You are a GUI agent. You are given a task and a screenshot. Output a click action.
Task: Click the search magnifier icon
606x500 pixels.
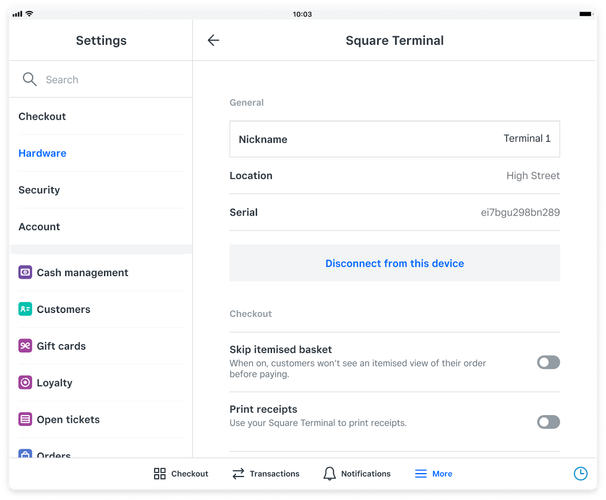(x=30, y=79)
